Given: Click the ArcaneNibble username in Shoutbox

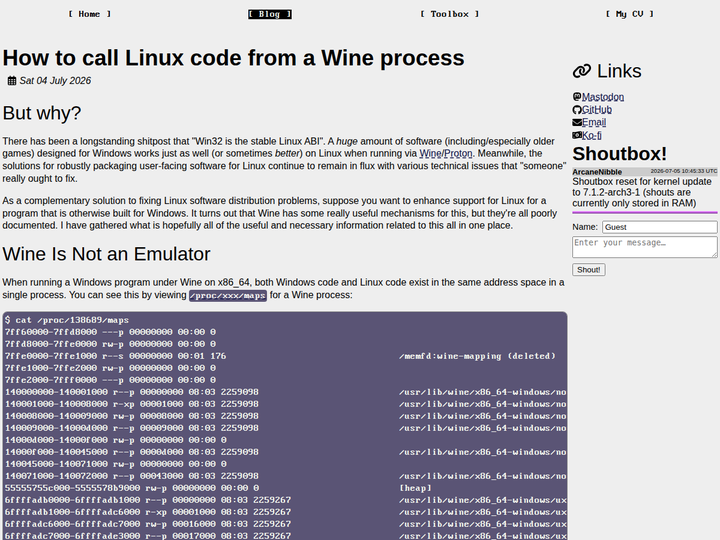Looking at the screenshot, I should tap(597, 172).
